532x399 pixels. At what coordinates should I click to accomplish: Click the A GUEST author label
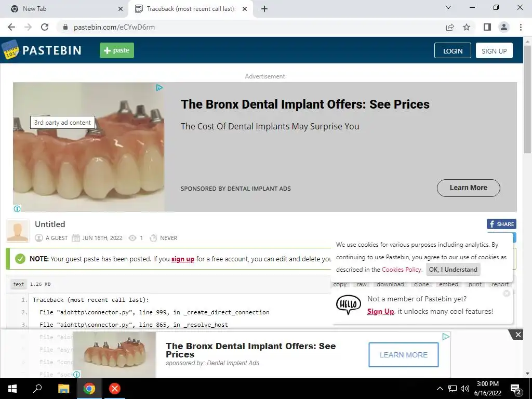(x=57, y=238)
